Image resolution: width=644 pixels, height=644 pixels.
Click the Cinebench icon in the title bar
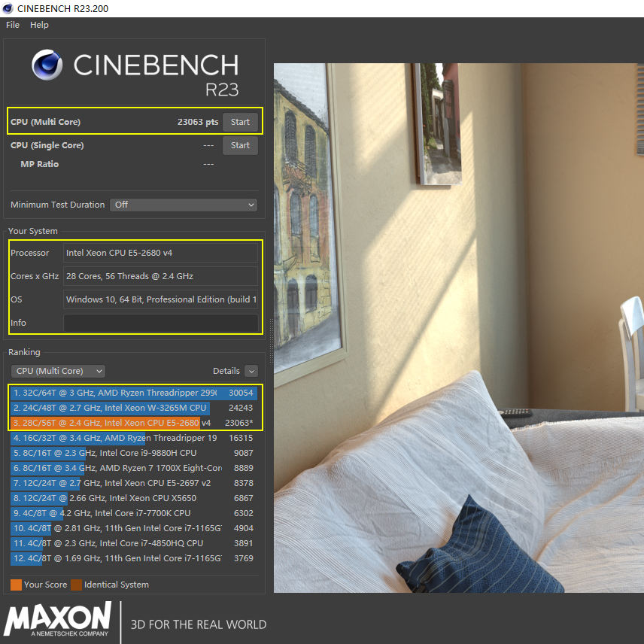(x=8, y=8)
